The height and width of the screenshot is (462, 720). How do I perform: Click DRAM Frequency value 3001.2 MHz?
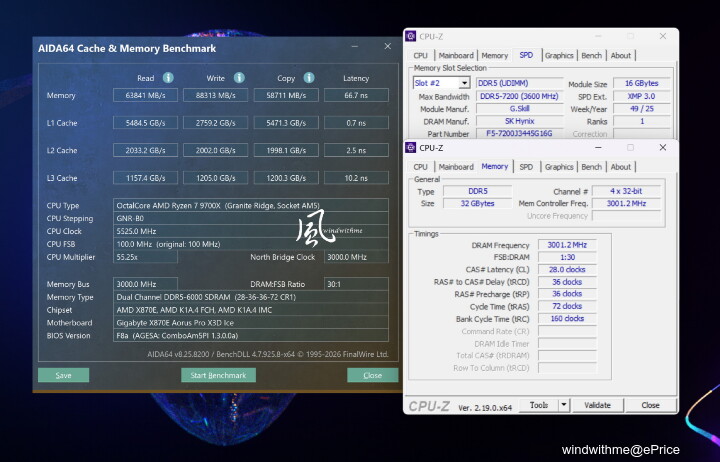[567, 245]
